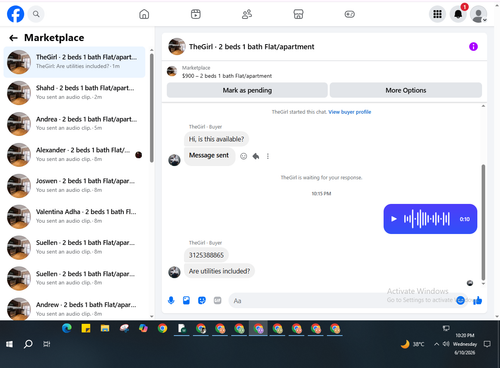
Task: Open Windows taskbar search
Action: coord(28,344)
